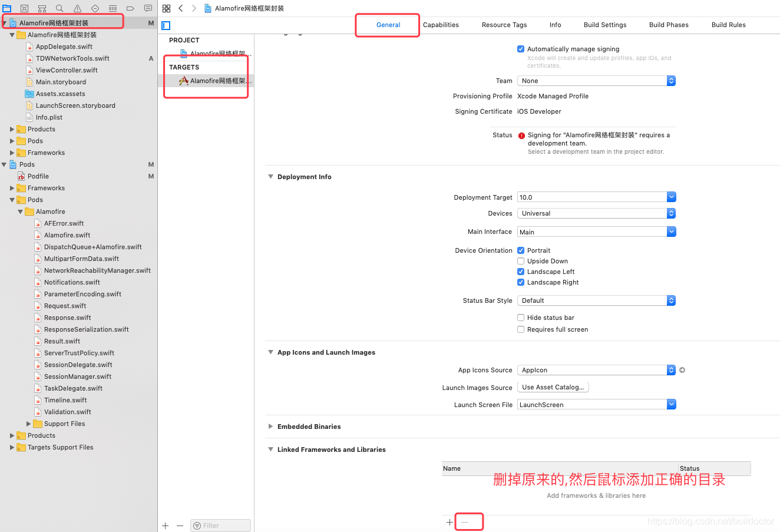
Task: Open the Report navigator speech-bubble icon
Action: [x=148, y=8]
